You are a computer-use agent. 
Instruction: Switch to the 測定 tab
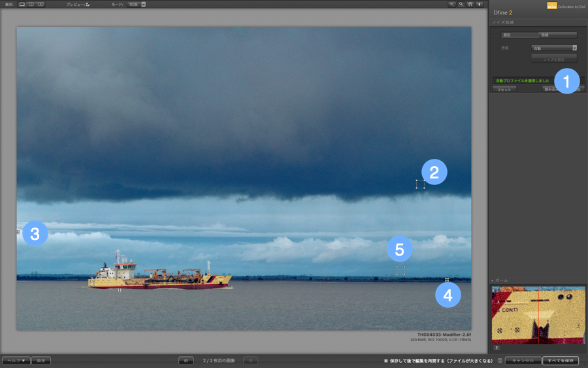[x=520, y=35]
